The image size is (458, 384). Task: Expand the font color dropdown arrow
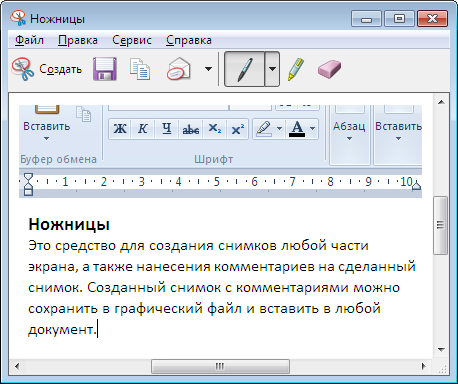pos(312,129)
